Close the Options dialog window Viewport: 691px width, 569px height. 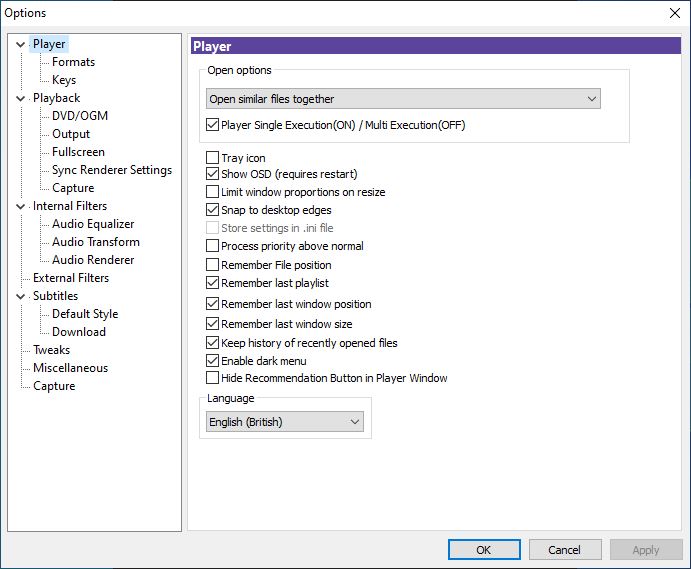click(x=674, y=13)
